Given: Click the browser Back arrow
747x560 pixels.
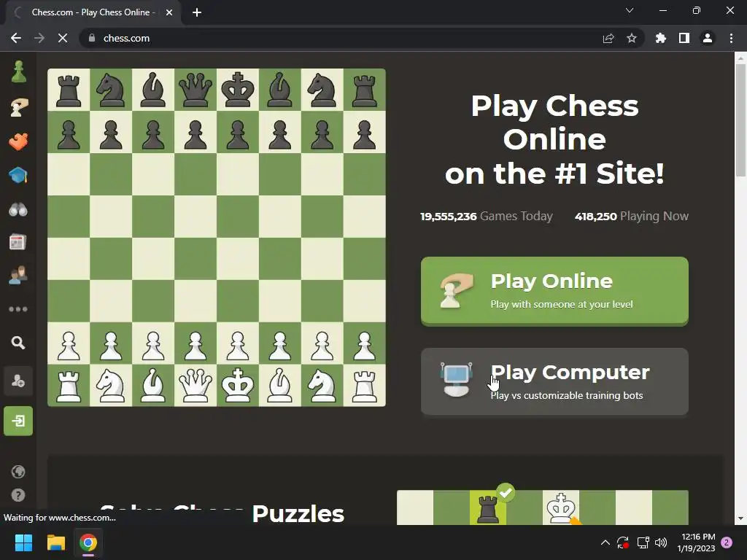Looking at the screenshot, I should [x=16, y=38].
